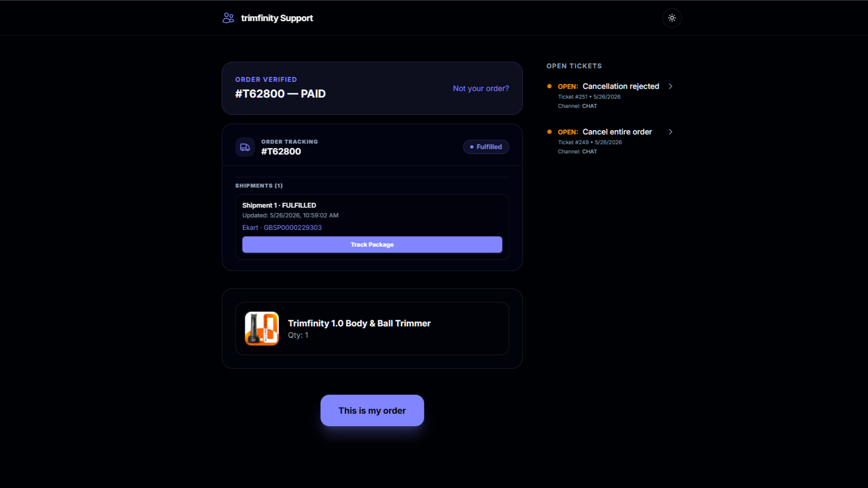This screenshot has width=868, height=488.
Task: Expand the Cancel entire order ticket chevron
Action: pyautogui.click(x=671, y=132)
